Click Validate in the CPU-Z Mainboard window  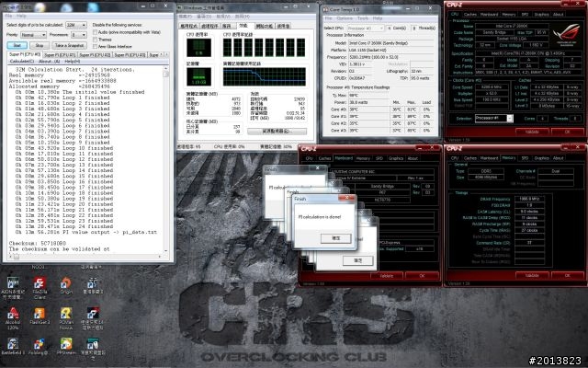pyautogui.click(x=386, y=276)
